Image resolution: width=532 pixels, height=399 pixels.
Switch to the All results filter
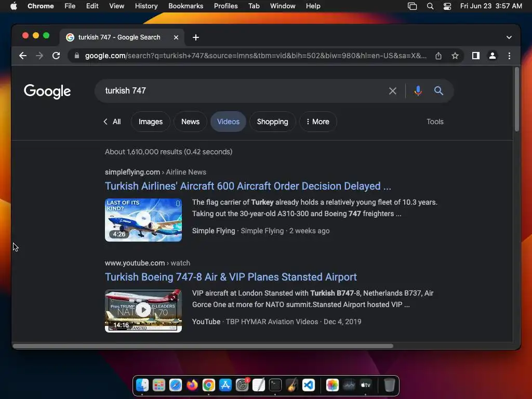pyautogui.click(x=112, y=122)
